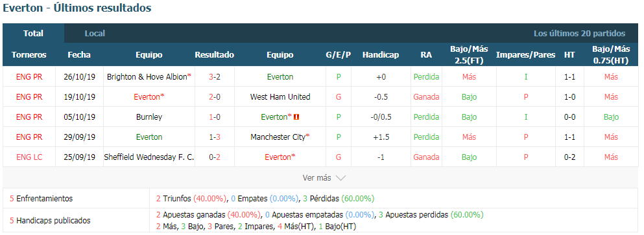The height and width of the screenshot is (235, 644).
Task: Click the red card icon next to Everton
Action: 296,117
